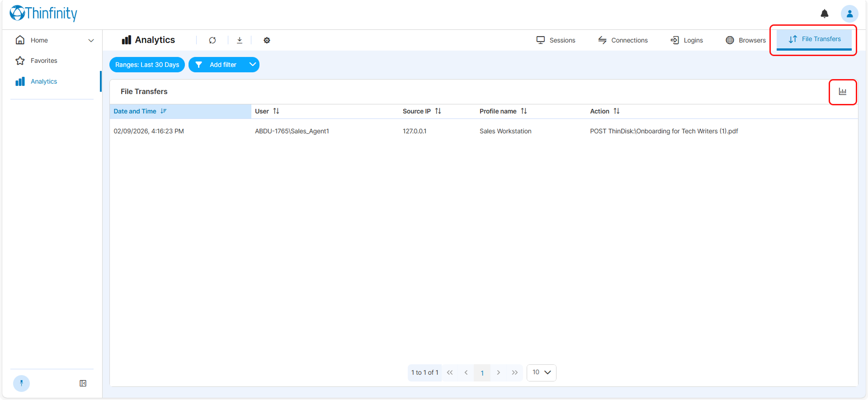Click the '1 to 1 of 1' pagination text
868x400 pixels.
click(425, 372)
